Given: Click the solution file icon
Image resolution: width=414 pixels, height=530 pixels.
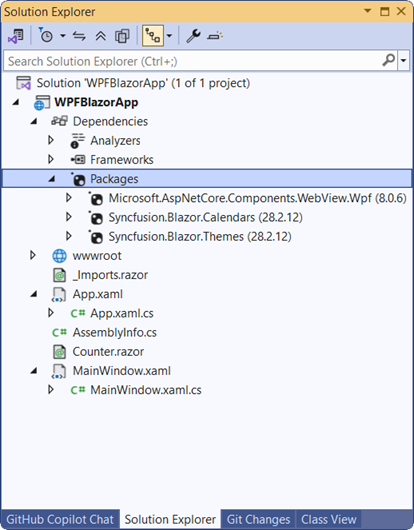Looking at the screenshot, I should tap(24, 83).
